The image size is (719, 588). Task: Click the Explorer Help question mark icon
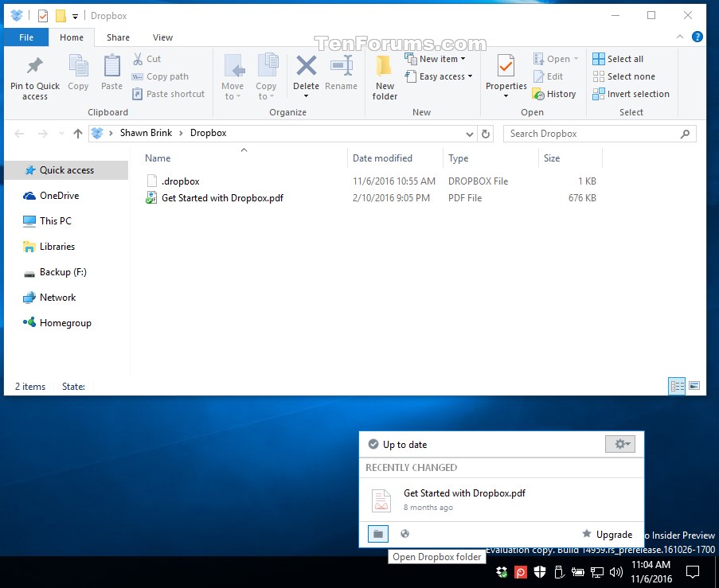[x=697, y=37]
